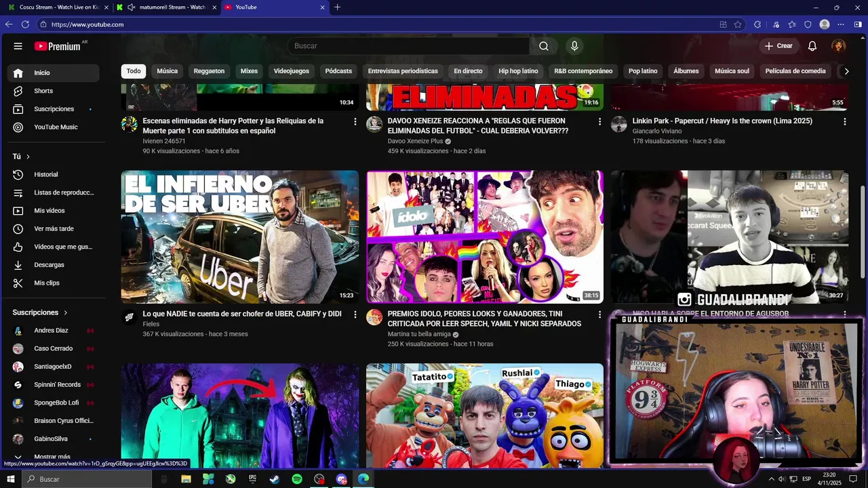The image size is (868, 488).
Task: Click the Windows Start button
Action: 11,479
